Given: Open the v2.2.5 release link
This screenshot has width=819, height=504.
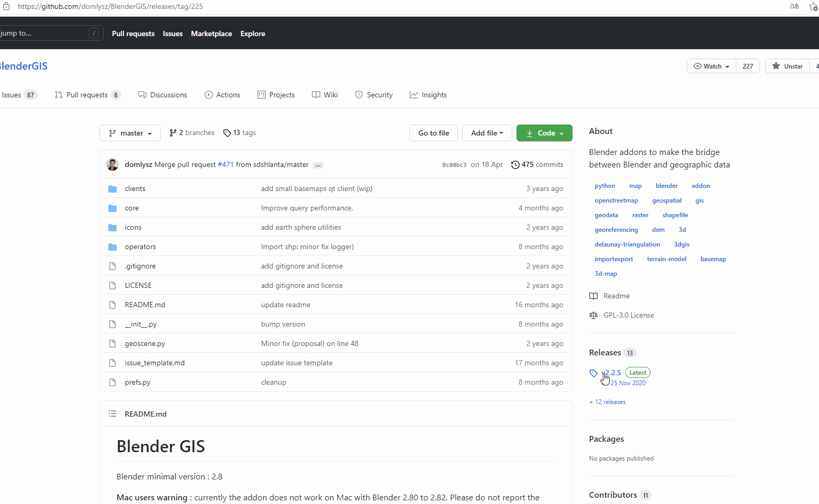Looking at the screenshot, I should tap(611, 373).
